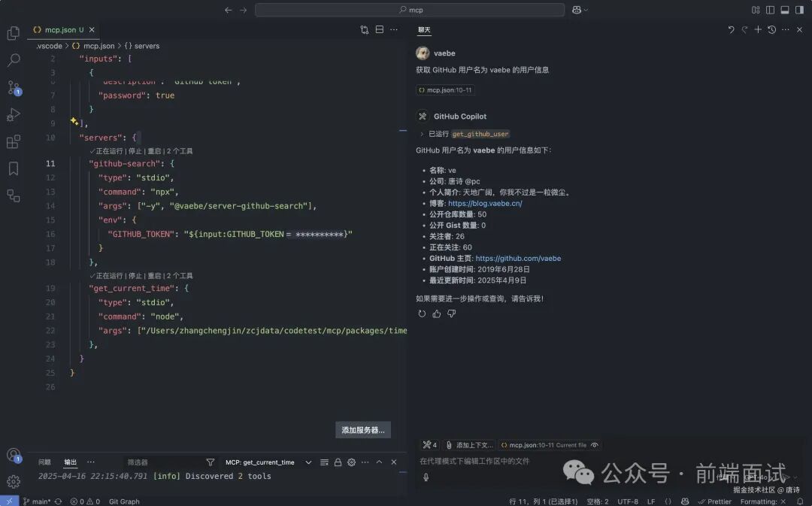The width and height of the screenshot is (812, 506).
Task: Switch to the 输出 panel tab
Action: tap(71, 462)
